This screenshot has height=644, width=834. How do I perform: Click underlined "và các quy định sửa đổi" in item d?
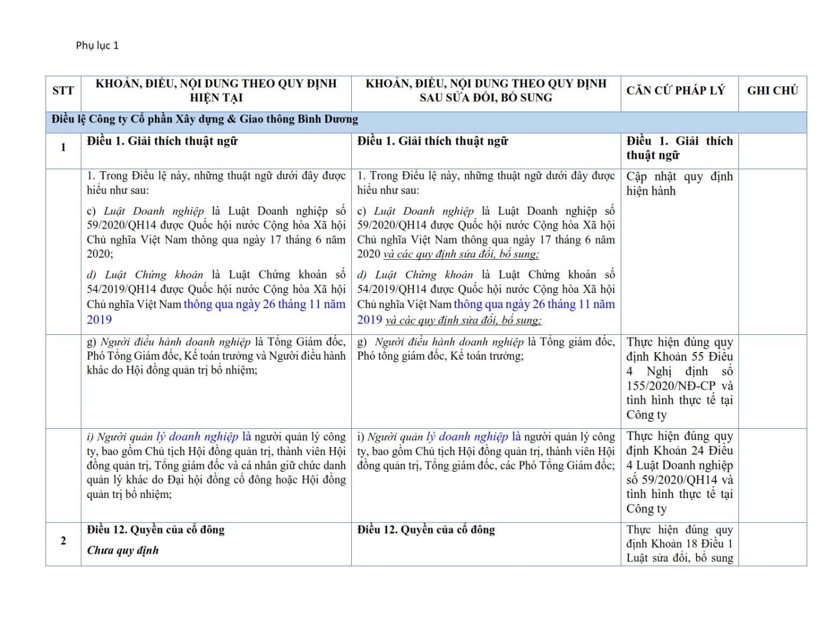pos(463,320)
